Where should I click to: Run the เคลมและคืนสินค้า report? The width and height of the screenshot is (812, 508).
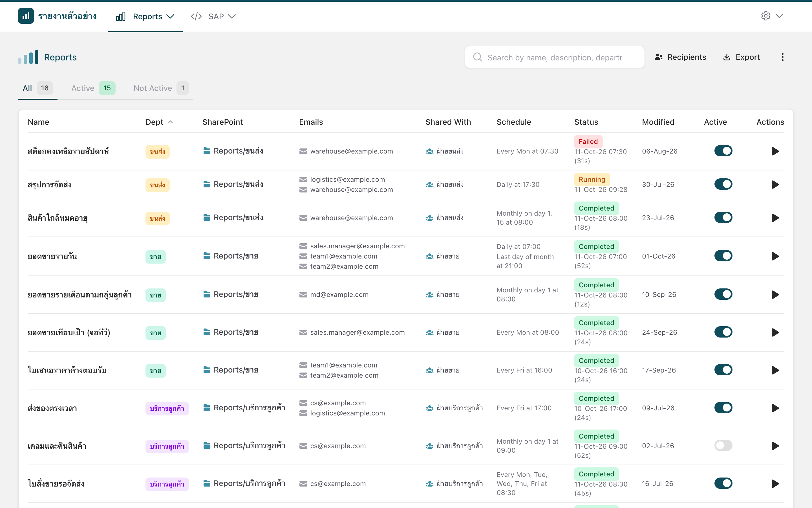(x=775, y=446)
